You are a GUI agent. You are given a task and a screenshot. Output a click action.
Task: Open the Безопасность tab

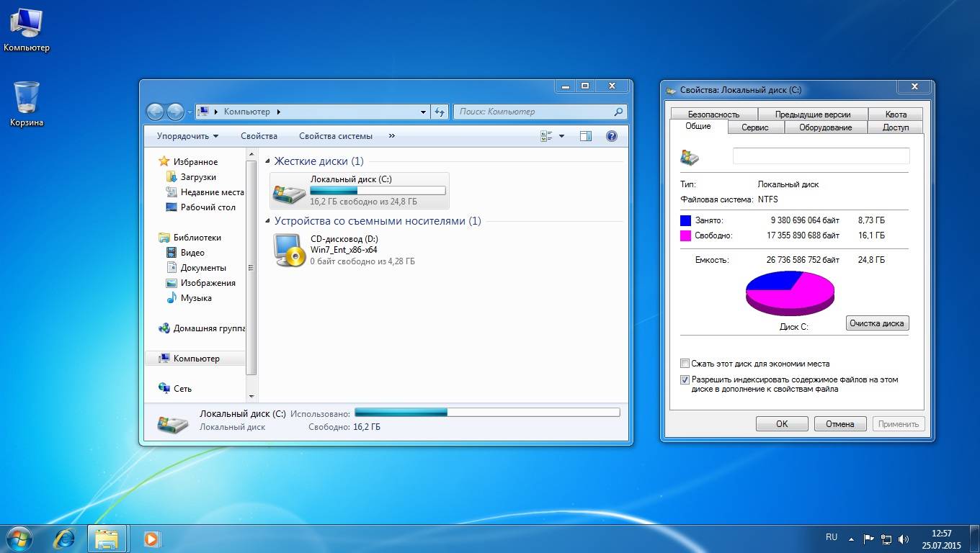coord(713,114)
